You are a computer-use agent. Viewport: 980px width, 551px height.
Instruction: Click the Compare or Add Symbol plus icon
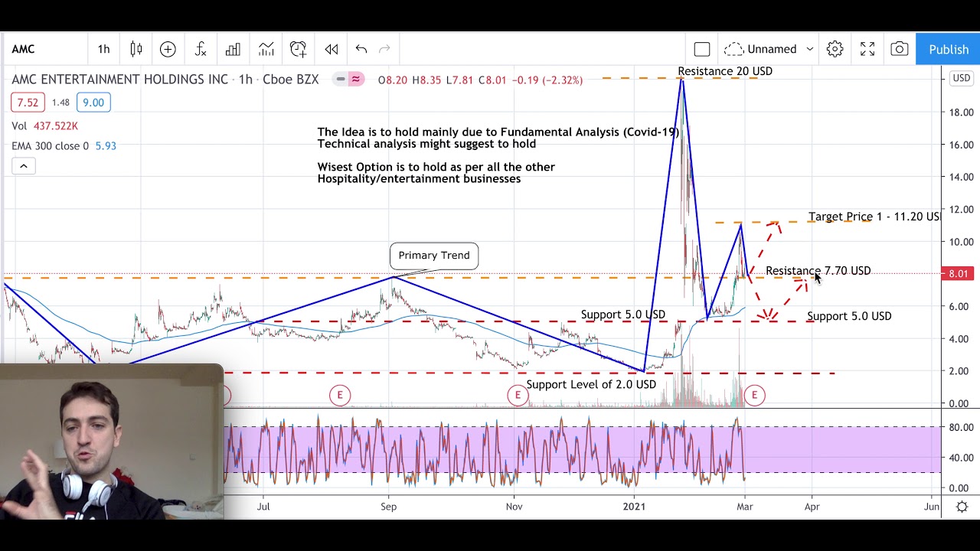168,49
